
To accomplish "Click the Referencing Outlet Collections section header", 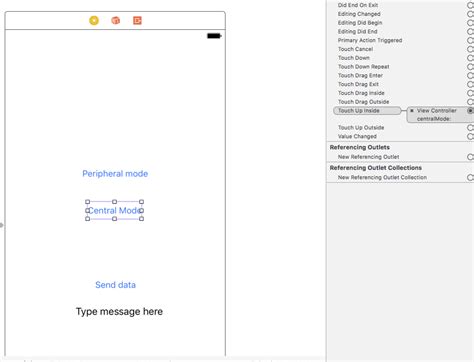I will [x=376, y=168].
